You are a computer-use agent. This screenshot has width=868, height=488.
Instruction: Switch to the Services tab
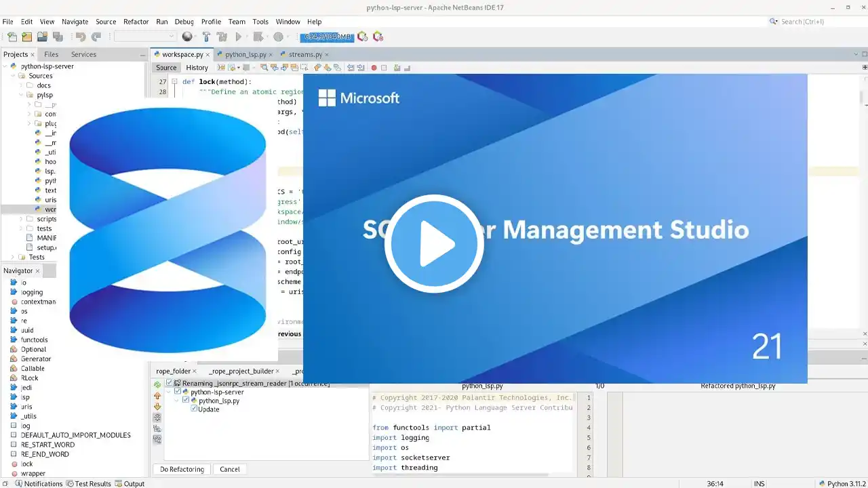pyautogui.click(x=83, y=54)
